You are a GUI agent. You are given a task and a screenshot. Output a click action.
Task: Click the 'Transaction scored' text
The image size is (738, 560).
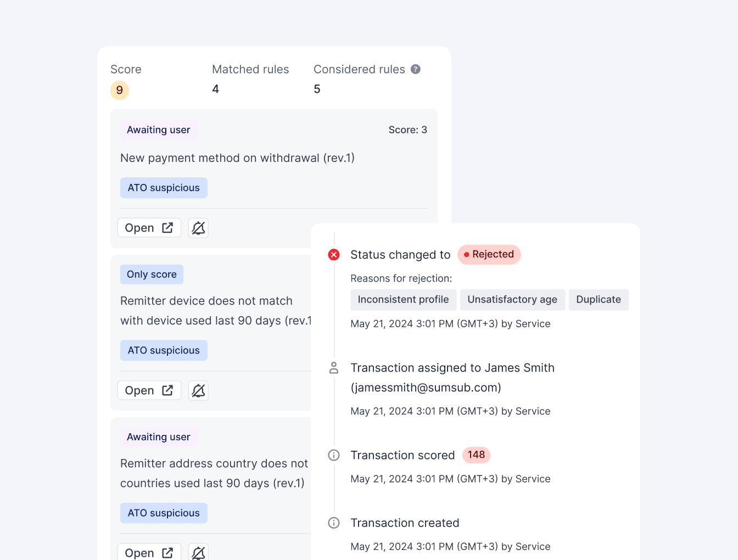click(402, 455)
